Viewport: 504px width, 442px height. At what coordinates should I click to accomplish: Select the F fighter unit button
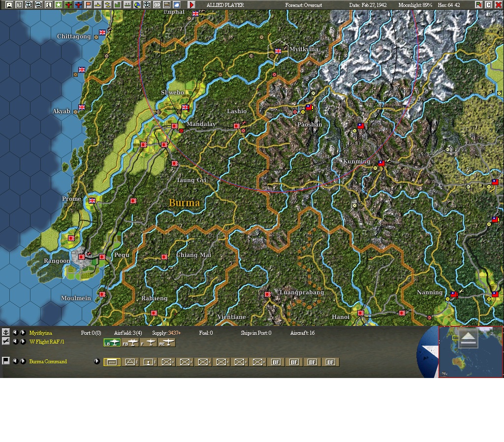coord(149,343)
